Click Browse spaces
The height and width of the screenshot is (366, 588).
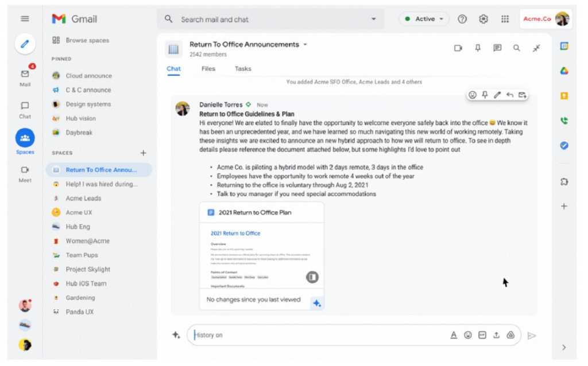87,40
